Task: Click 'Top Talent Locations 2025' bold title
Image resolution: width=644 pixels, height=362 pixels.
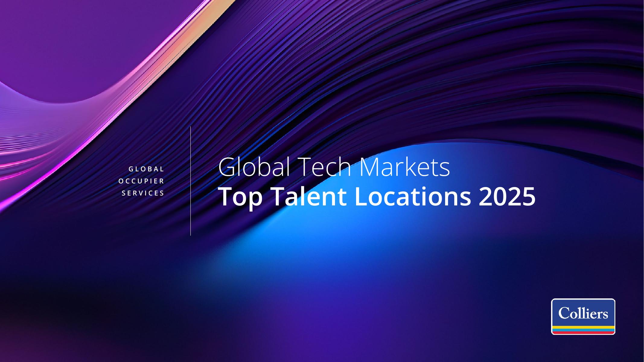Action: tap(377, 197)
